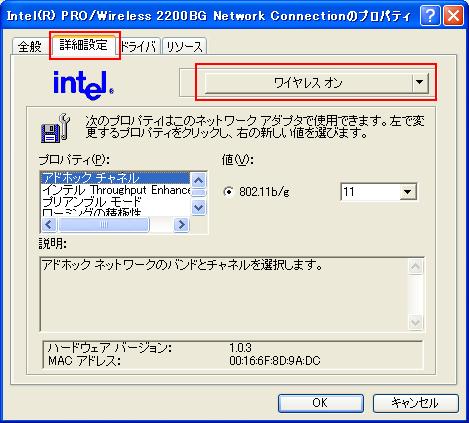Click the property list up arrow
469x423 pixels.
tap(199, 181)
